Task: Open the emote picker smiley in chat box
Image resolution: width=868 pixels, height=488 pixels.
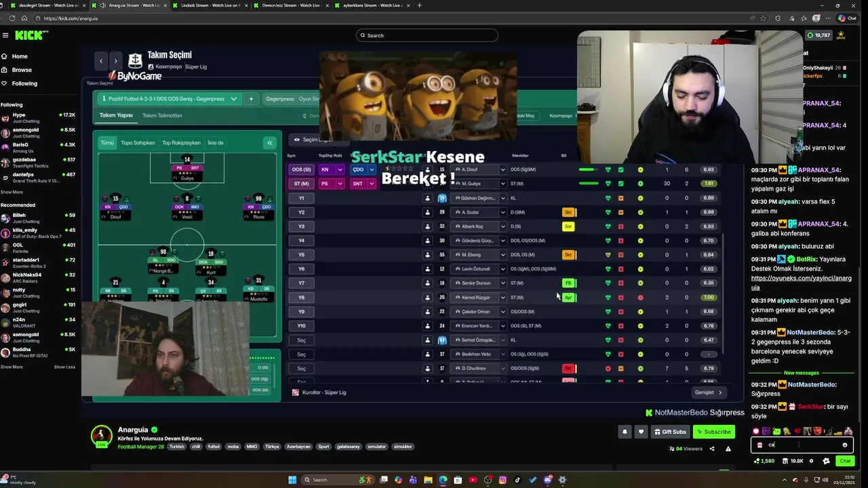Action: point(844,445)
